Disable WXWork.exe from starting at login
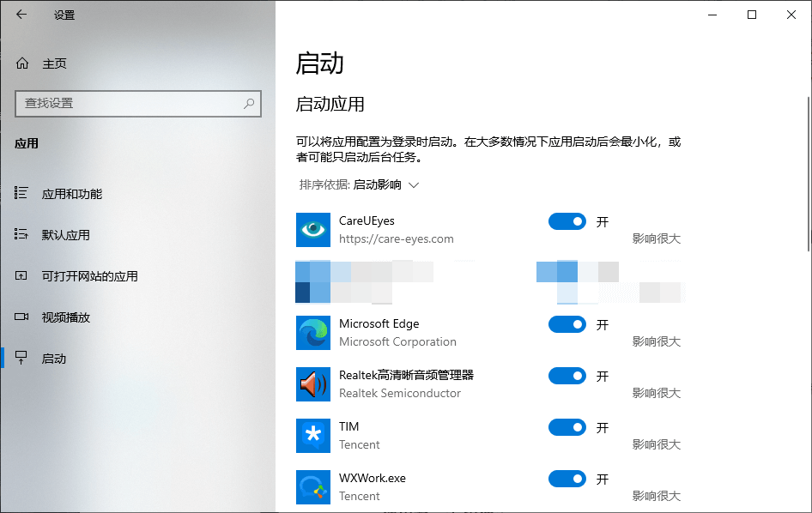Screen dimensions: 812x513 tap(567, 479)
